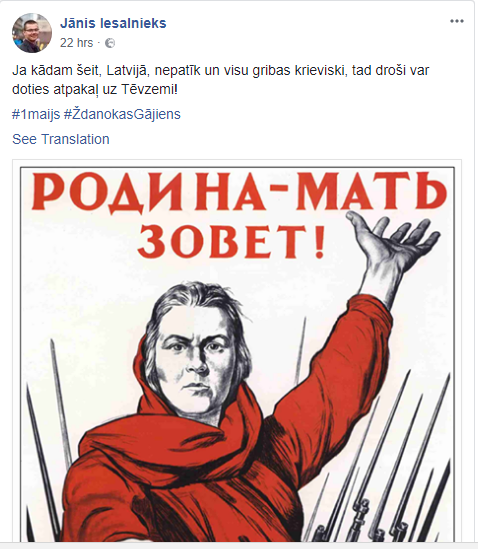Open Jānis Iesalnieks profile picture
The width and height of the screenshot is (478, 549).
coord(32,33)
